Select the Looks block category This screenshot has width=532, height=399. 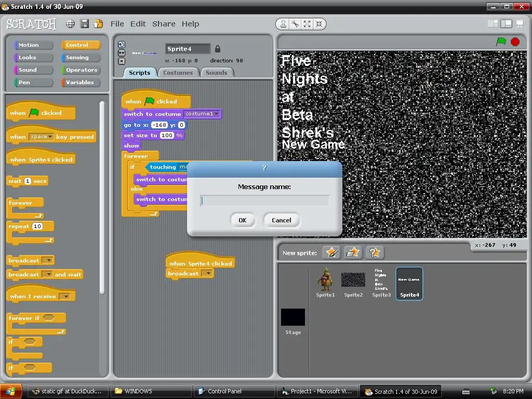tap(33, 58)
